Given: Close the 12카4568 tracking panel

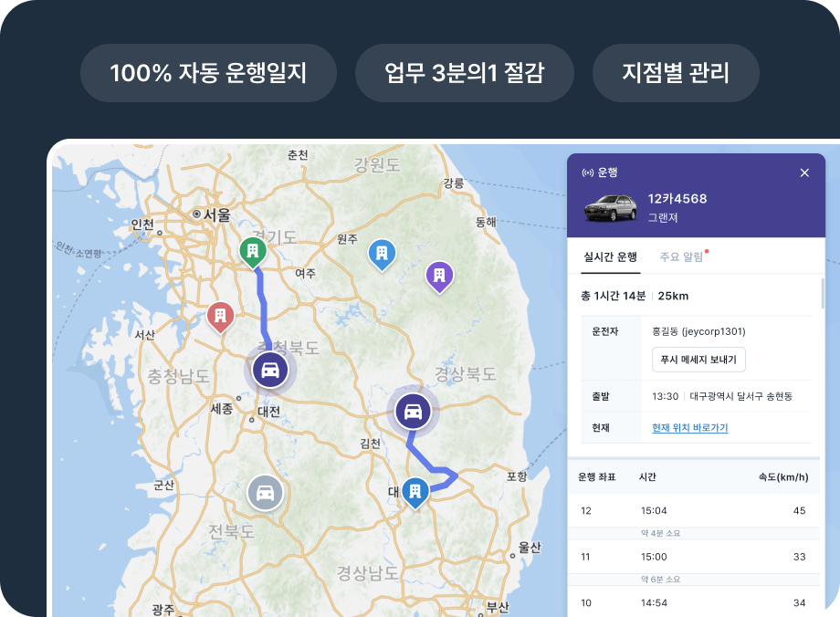Looking at the screenshot, I should [804, 173].
